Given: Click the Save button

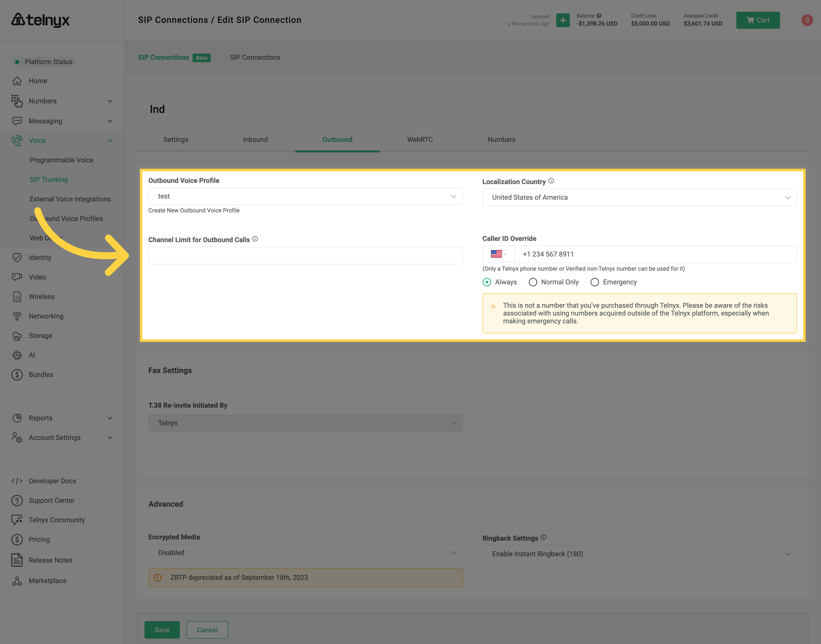Looking at the screenshot, I should [162, 630].
